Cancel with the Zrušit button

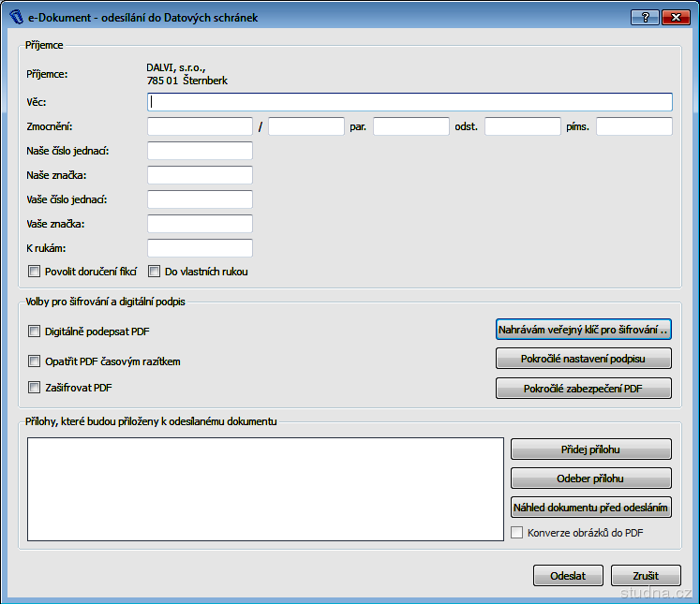pos(645,576)
